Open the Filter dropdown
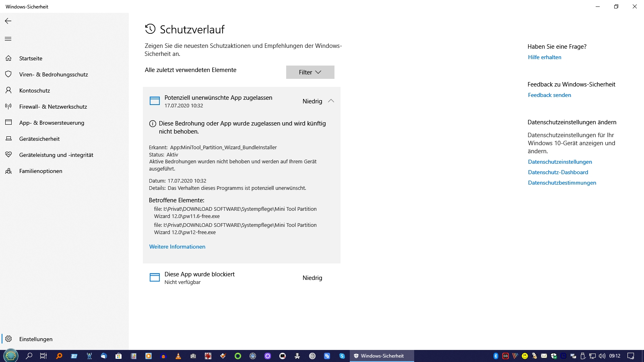Image resolution: width=644 pixels, height=362 pixels. point(310,72)
